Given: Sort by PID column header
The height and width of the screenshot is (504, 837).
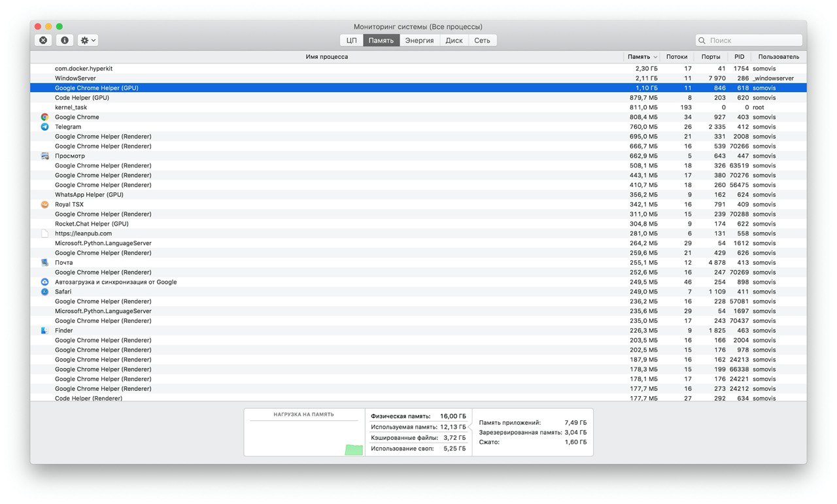Looking at the screenshot, I should [739, 57].
